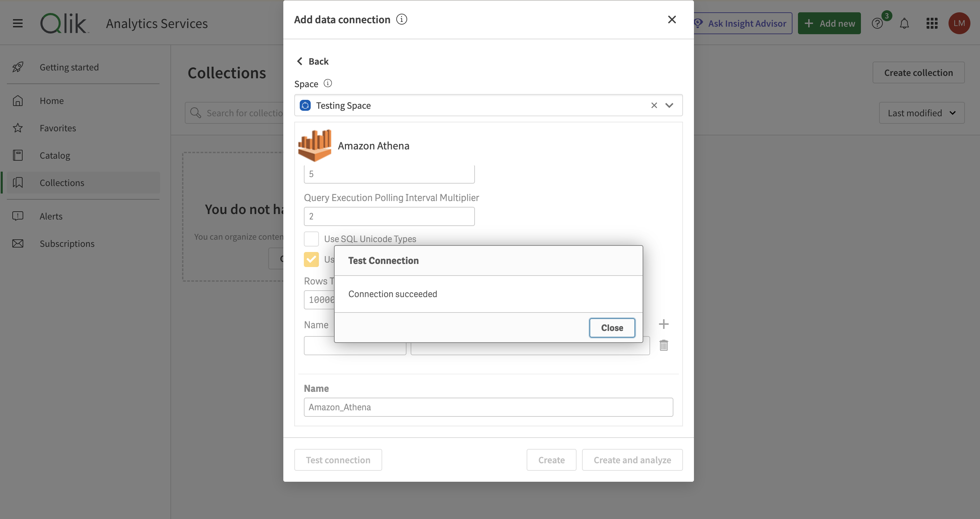This screenshot has width=980, height=519.
Task: Open Catalog in sidebar
Action: (83, 156)
